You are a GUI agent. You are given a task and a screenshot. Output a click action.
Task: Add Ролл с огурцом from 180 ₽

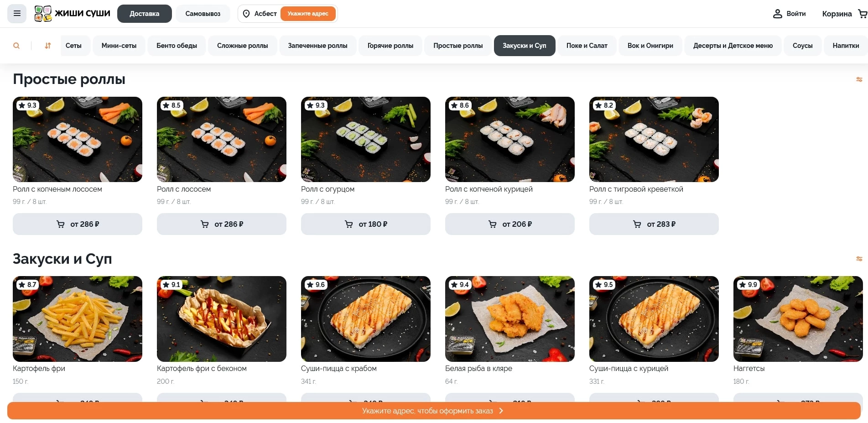coord(366,224)
